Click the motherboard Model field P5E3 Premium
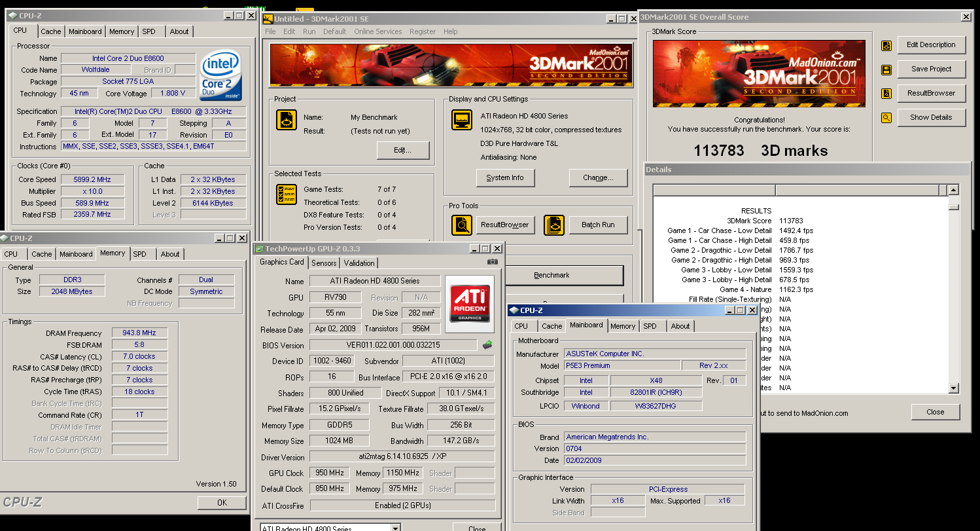 click(x=621, y=366)
